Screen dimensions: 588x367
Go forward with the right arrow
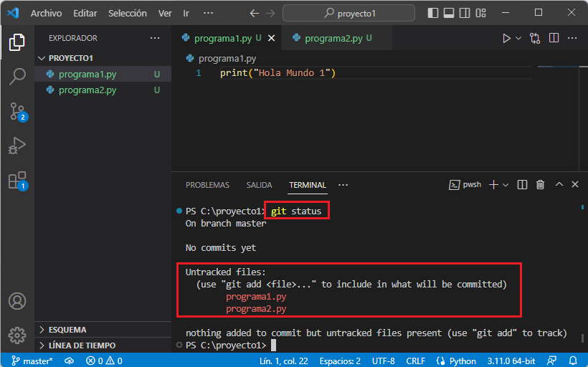click(x=270, y=14)
